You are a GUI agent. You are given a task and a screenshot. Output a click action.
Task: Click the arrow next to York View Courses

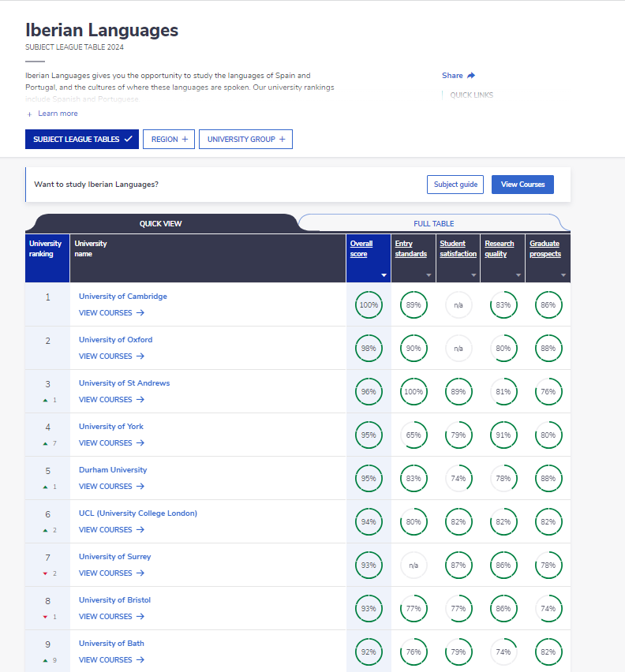pyautogui.click(x=140, y=442)
